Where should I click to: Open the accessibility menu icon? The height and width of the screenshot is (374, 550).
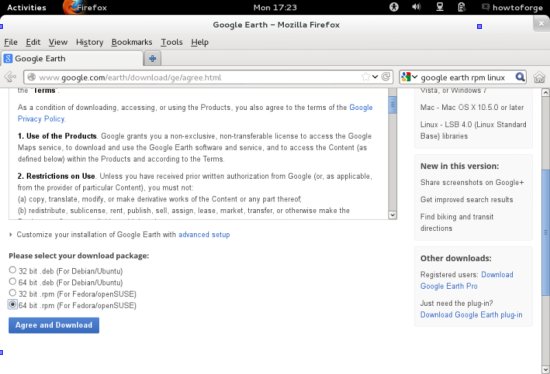(x=394, y=7)
